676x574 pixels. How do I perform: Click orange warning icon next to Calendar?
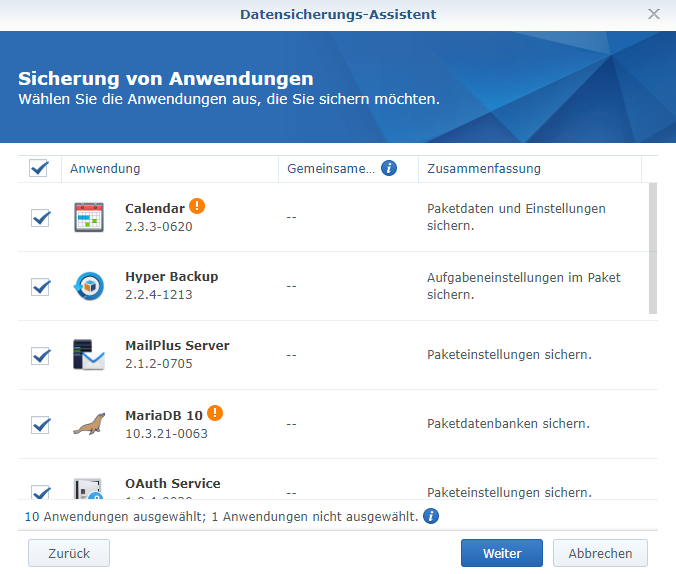point(198,207)
